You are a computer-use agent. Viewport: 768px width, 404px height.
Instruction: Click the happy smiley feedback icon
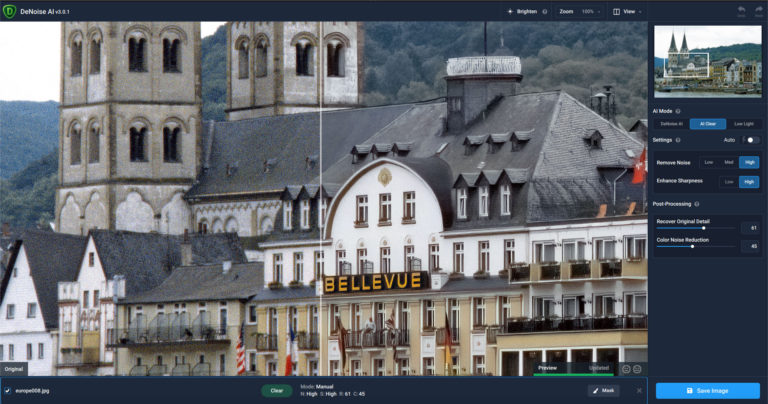(627, 368)
